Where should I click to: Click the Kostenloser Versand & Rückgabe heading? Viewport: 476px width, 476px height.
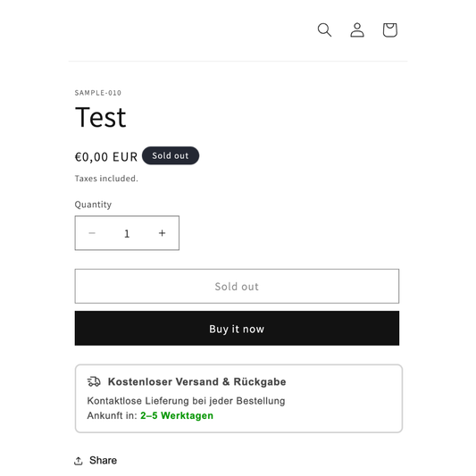[x=197, y=381]
